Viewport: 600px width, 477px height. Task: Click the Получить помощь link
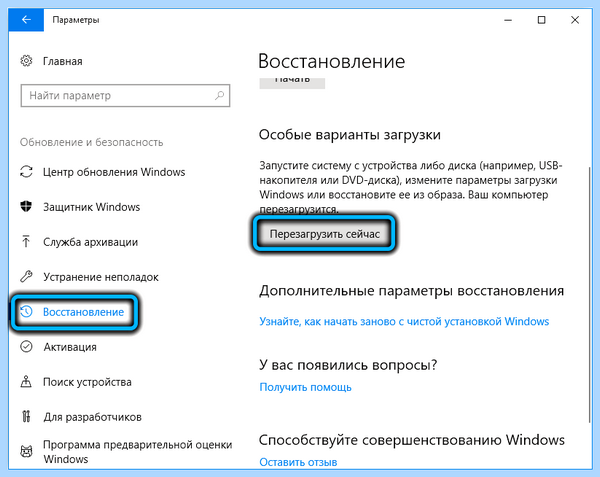pos(305,387)
